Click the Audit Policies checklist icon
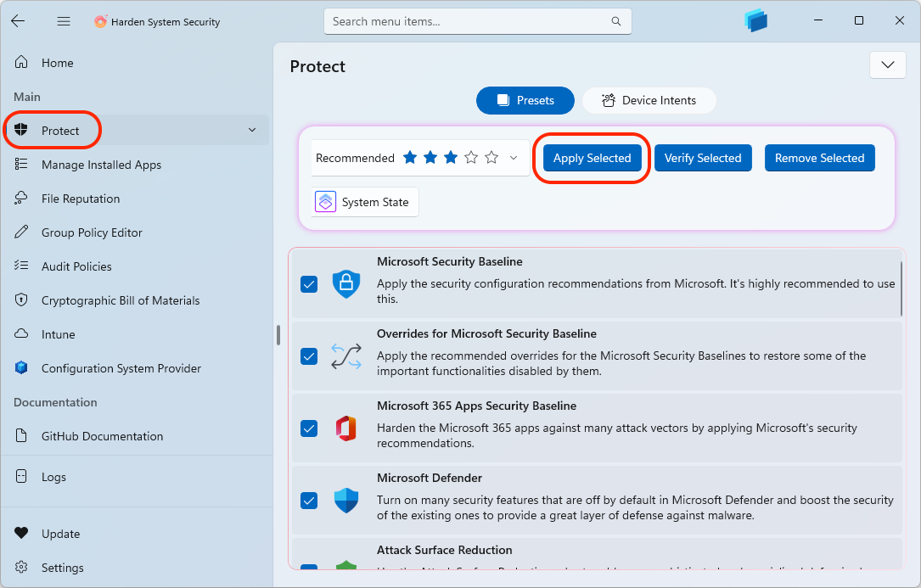 click(x=21, y=266)
